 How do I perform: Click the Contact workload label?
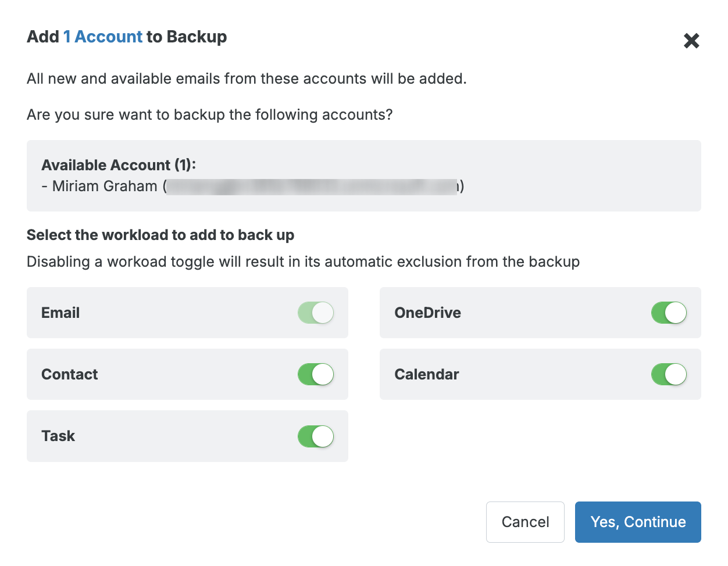(70, 374)
